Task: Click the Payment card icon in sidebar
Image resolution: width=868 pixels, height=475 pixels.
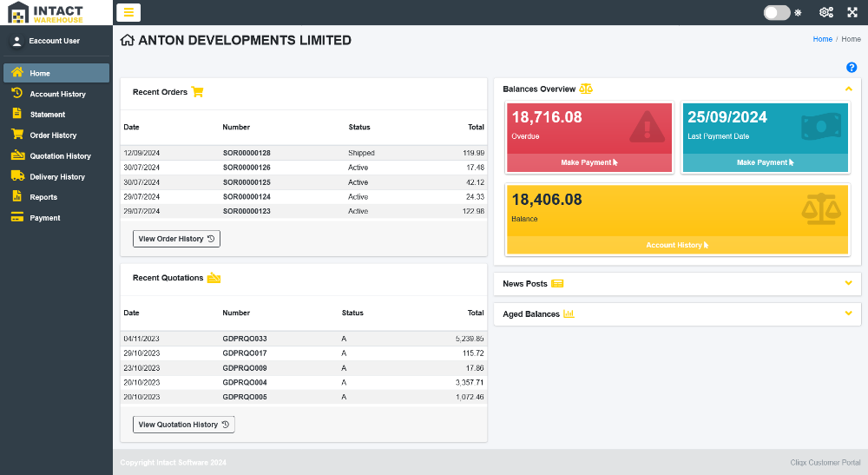Action: (17, 217)
